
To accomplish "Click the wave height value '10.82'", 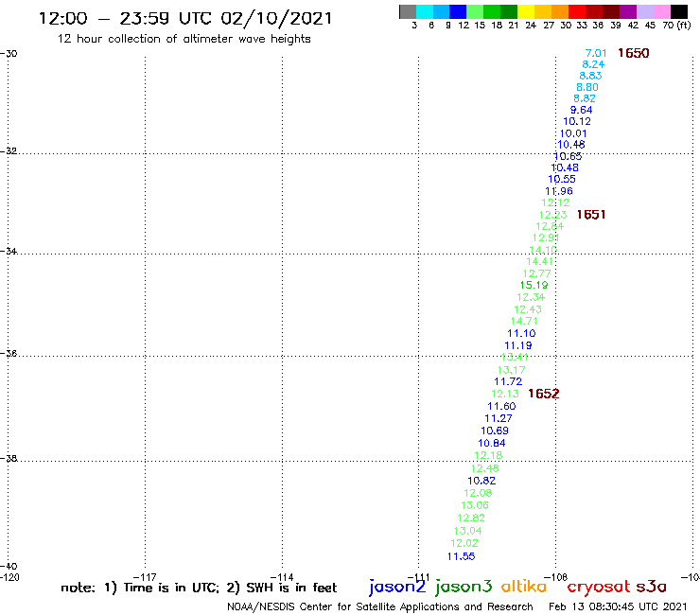I will point(481,481).
